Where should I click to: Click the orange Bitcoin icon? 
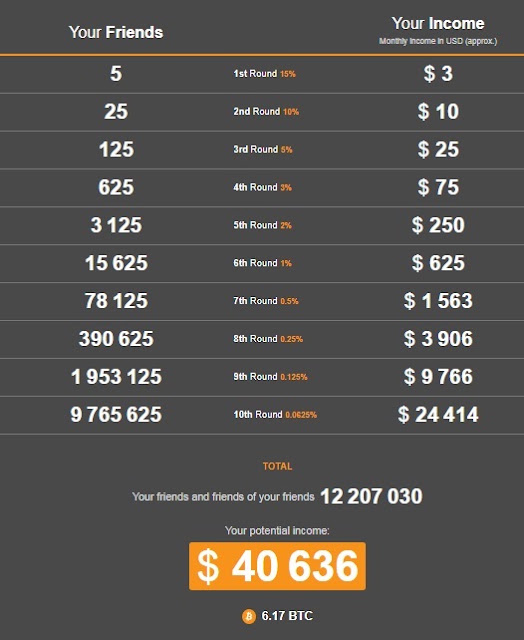click(249, 616)
